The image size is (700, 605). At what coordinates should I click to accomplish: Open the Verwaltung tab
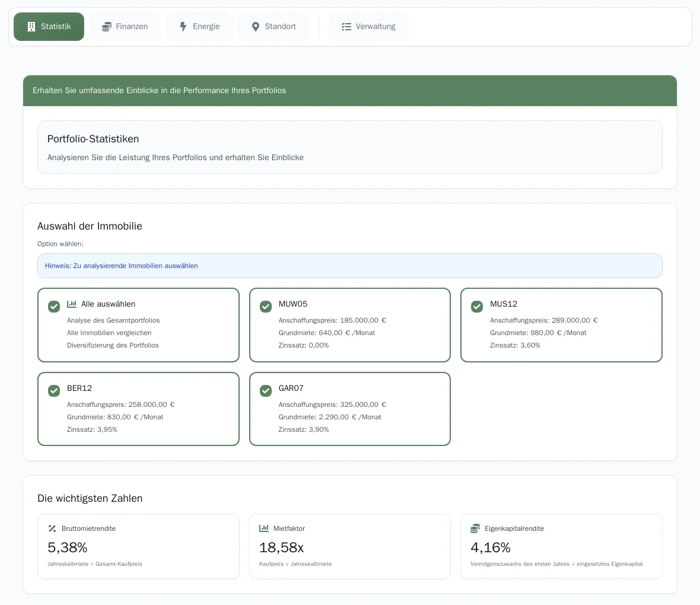coord(368,27)
